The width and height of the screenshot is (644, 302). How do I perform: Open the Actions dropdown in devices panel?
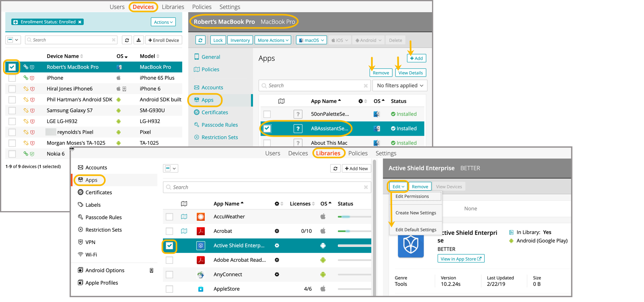[x=163, y=22]
